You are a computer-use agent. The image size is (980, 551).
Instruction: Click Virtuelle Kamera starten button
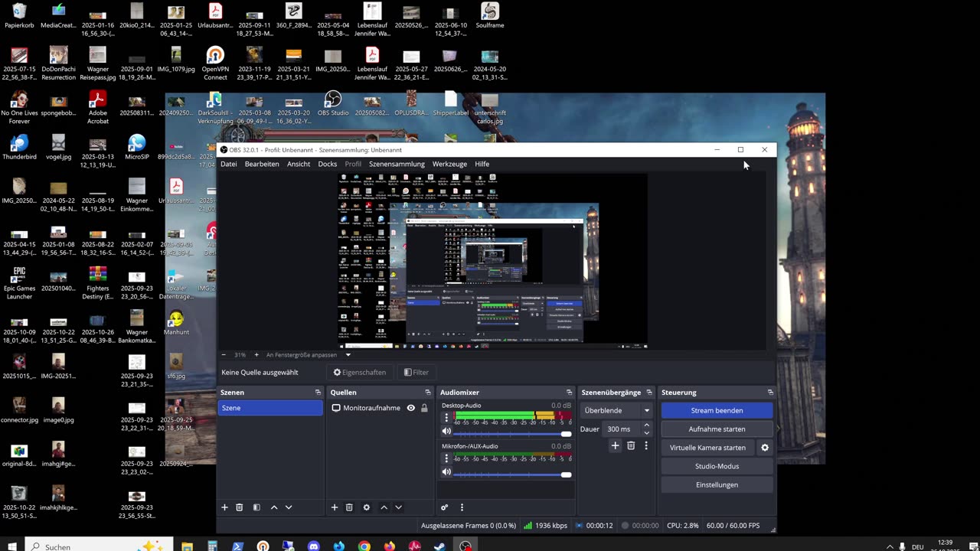tap(707, 448)
